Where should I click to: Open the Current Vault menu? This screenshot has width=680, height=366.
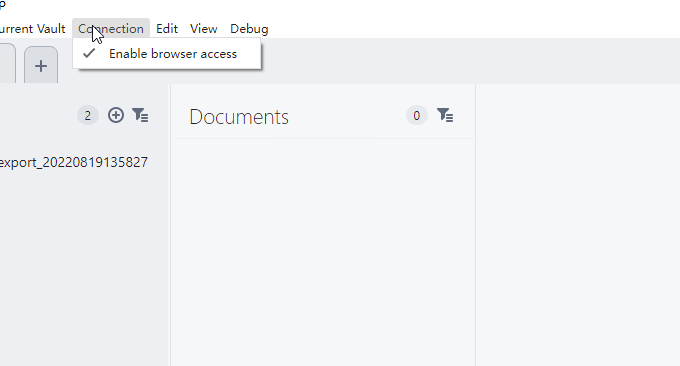pos(32,29)
